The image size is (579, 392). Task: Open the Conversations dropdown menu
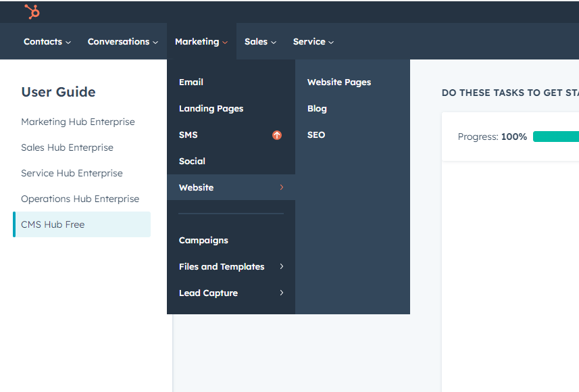coord(123,42)
